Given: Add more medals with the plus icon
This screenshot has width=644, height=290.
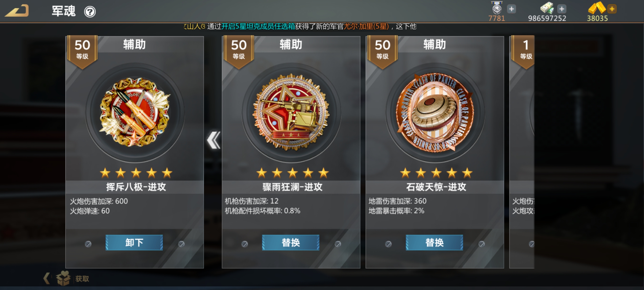Looking at the screenshot, I should [511, 9].
